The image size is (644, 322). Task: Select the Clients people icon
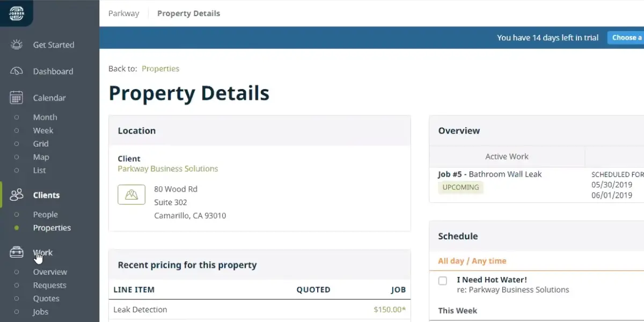click(x=17, y=195)
